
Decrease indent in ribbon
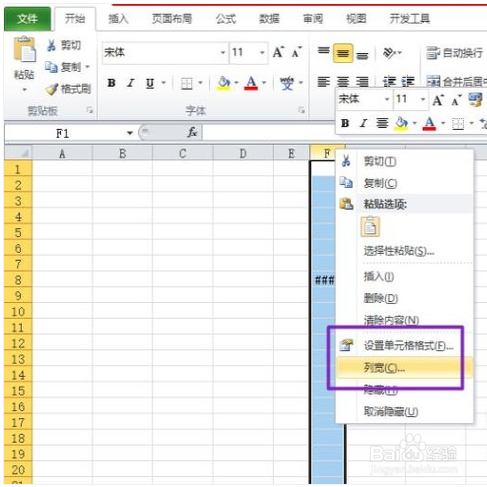coord(389,82)
